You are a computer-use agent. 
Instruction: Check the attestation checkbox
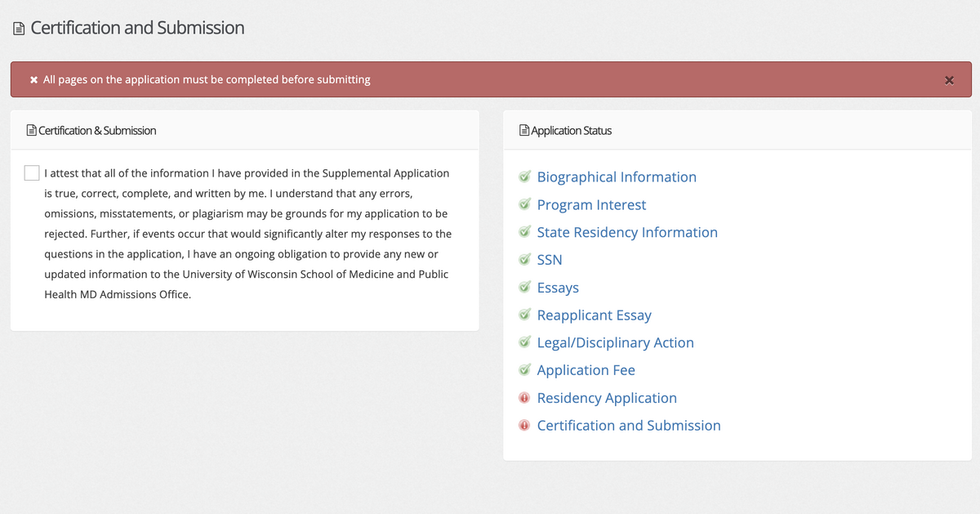point(32,173)
